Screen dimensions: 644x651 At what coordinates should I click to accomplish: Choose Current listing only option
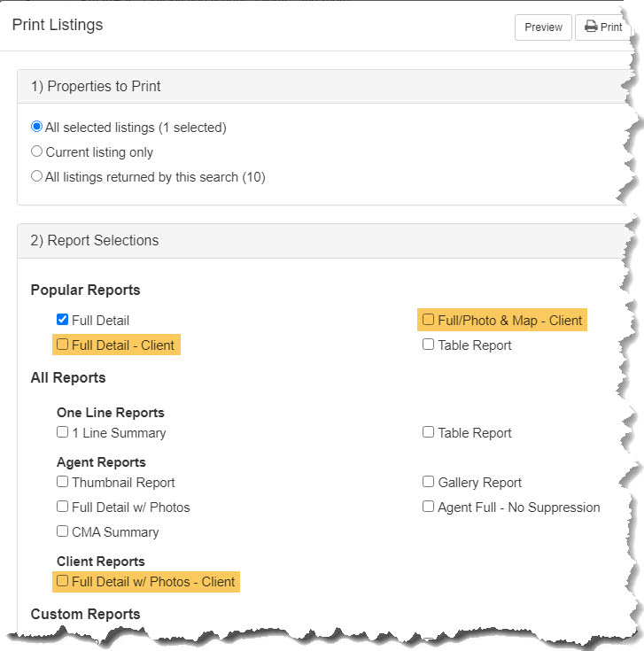point(36,151)
